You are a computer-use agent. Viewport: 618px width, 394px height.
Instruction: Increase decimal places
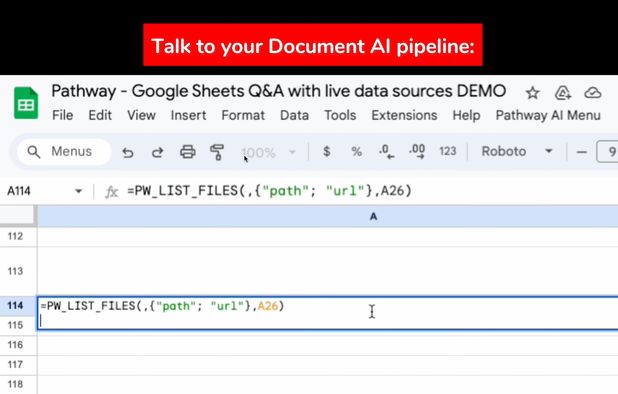tap(417, 152)
